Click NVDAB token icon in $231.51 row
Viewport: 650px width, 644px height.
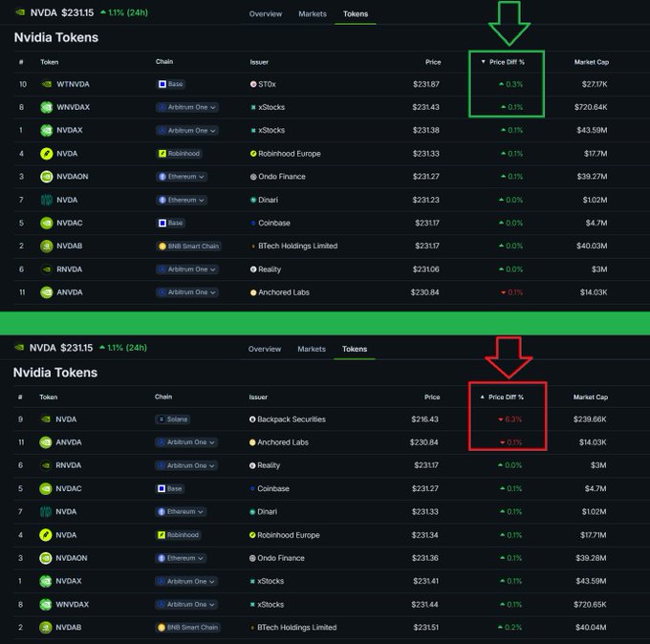[x=46, y=628]
